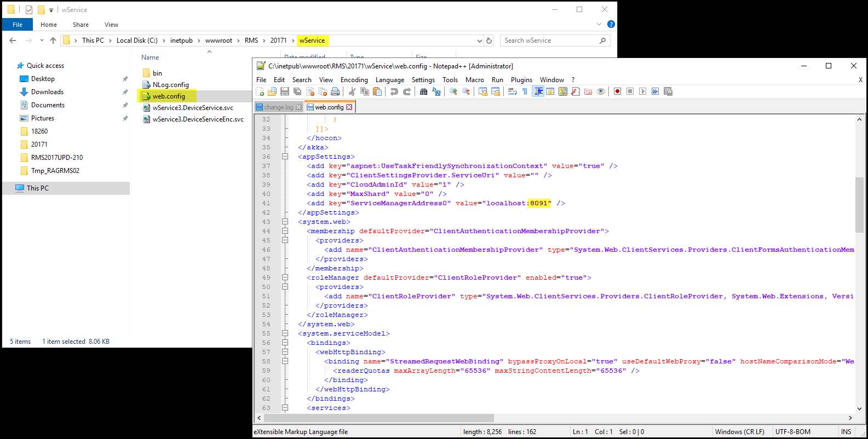The height and width of the screenshot is (439, 868).
Task: Click the Redo arrow icon
Action: point(407,91)
